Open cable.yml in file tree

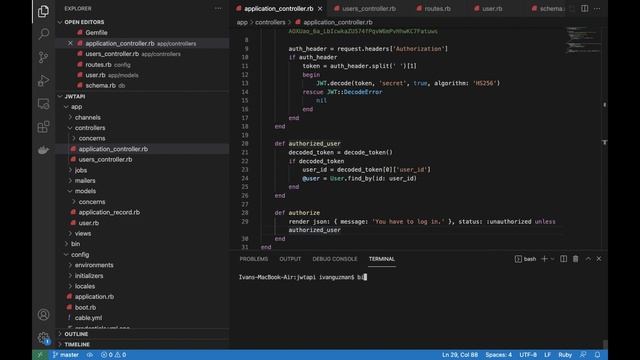pos(88,318)
